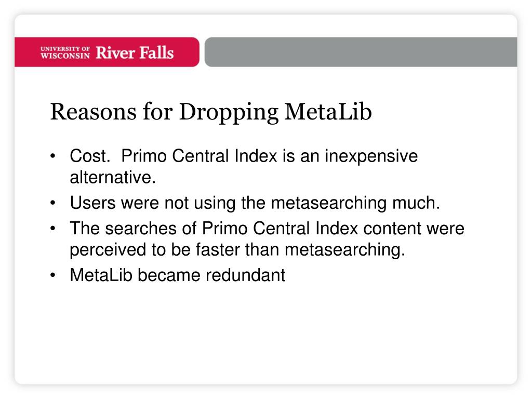Click "Users were not using the metasearching much."
The image size is (532, 399).
click(x=255, y=203)
